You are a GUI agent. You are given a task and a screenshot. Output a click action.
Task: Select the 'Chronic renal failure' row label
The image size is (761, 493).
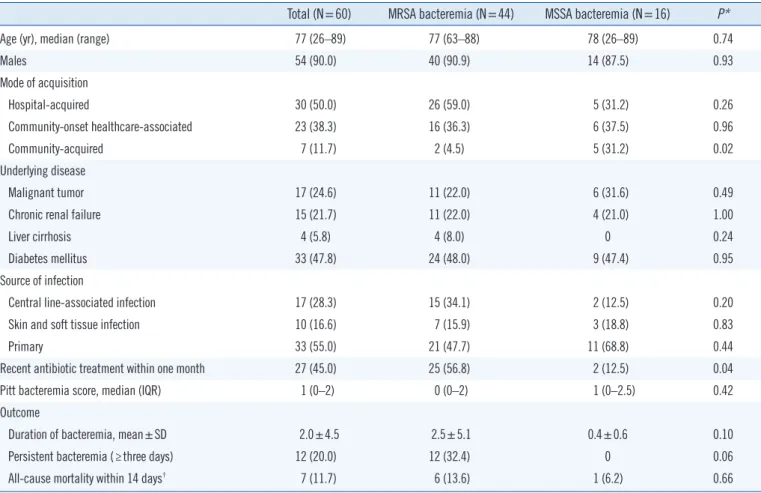54,214
